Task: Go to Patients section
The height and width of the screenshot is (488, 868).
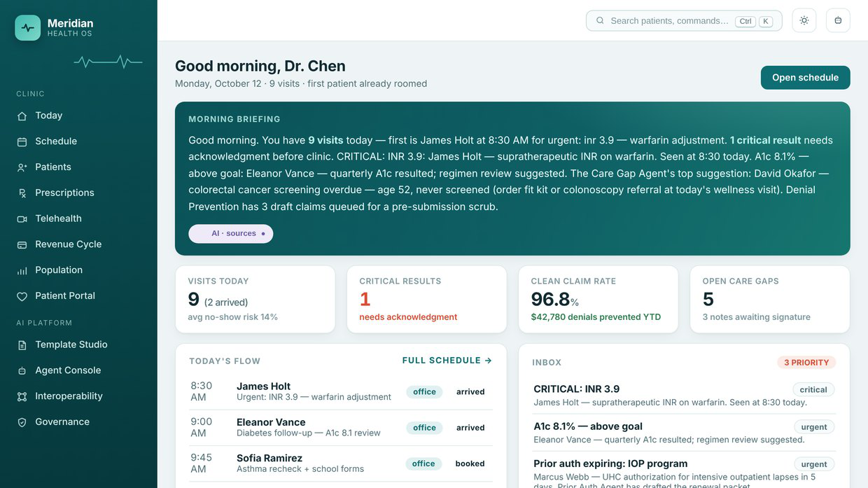Action: [x=78, y=167]
